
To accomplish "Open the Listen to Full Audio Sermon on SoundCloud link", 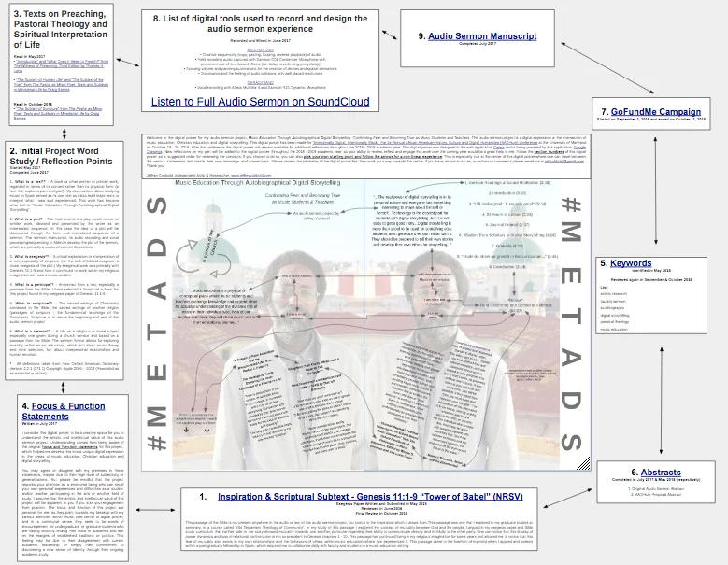I will (260, 102).
